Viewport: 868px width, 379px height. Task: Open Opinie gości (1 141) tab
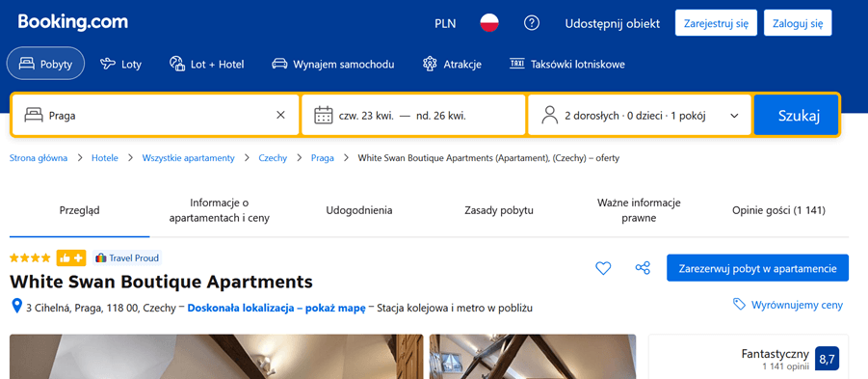(778, 210)
